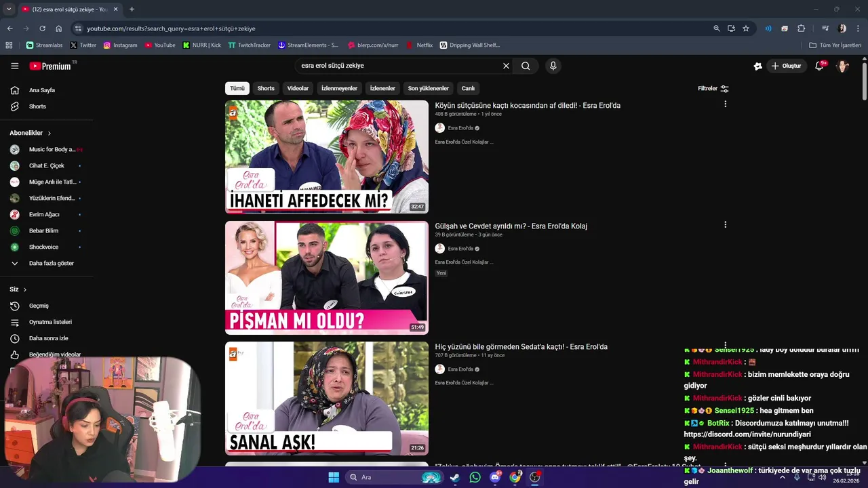Open the Music for Body subscription

46,149
